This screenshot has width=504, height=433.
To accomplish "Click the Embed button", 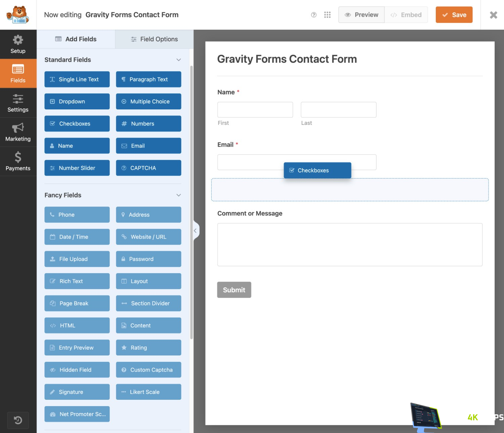I will (x=406, y=15).
